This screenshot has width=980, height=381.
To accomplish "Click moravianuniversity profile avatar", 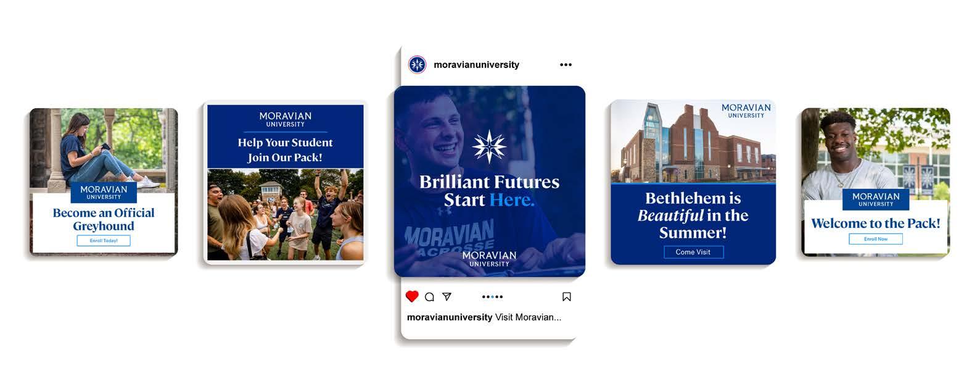I will pyautogui.click(x=418, y=64).
